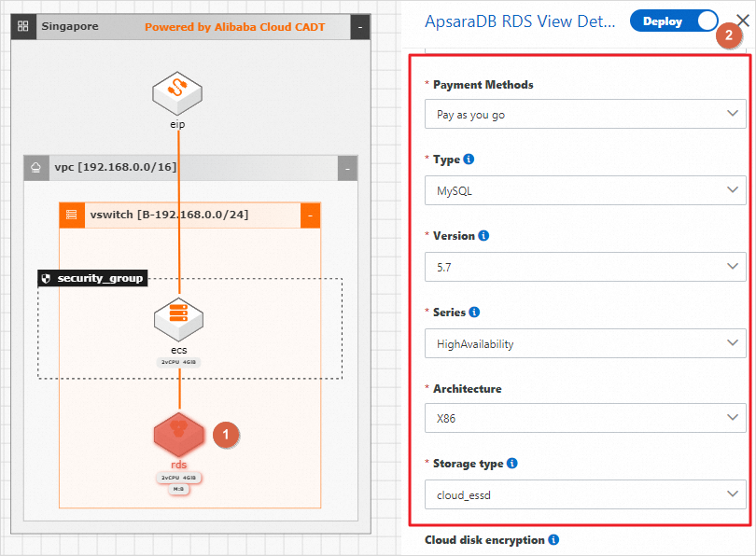Click the vswitch header icon
This screenshot has height=556, width=756.
coord(72,215)
